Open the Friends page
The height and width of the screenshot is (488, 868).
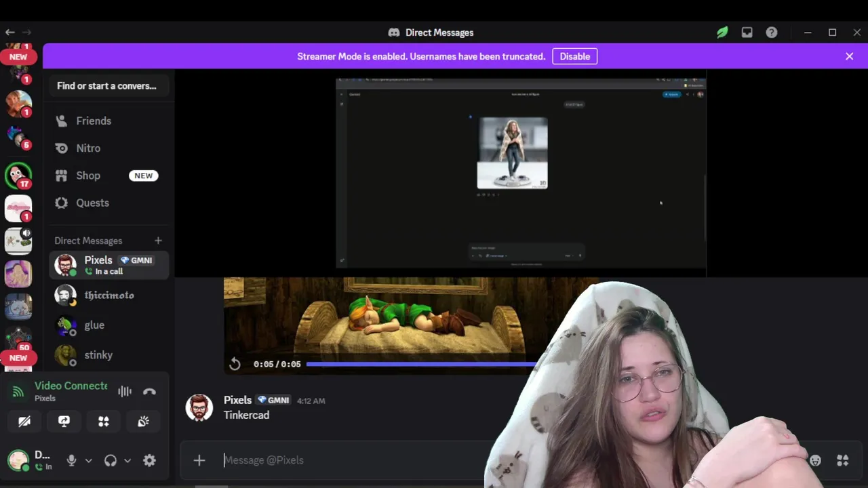tap(108, 121)
